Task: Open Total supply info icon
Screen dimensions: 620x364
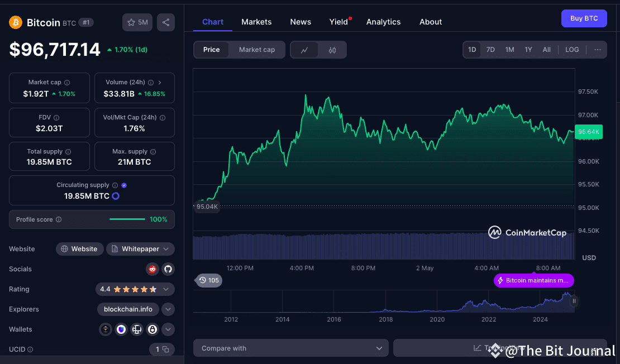Action: (x=68, y=152)
